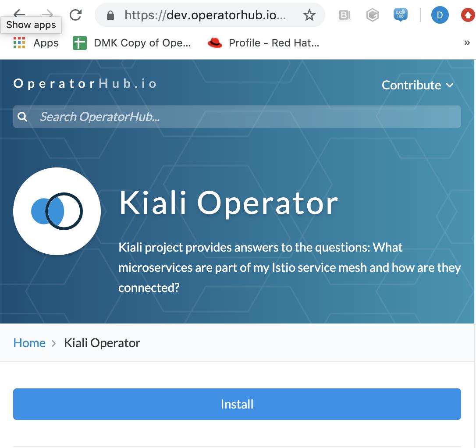476x448 pixels.
Task: Expand the Contribute dropdown menu
Action: click(x=418, y=85)
